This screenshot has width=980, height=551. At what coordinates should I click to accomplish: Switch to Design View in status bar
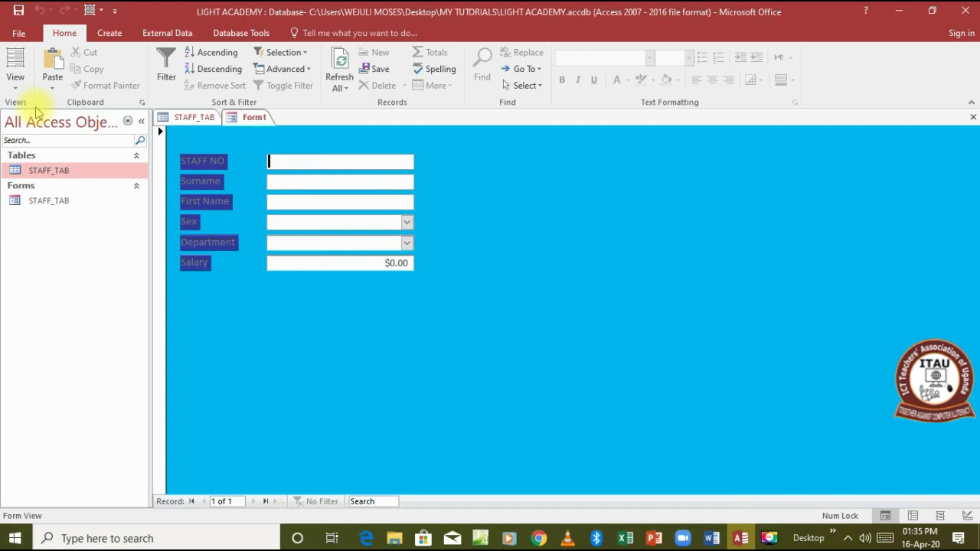968,516
